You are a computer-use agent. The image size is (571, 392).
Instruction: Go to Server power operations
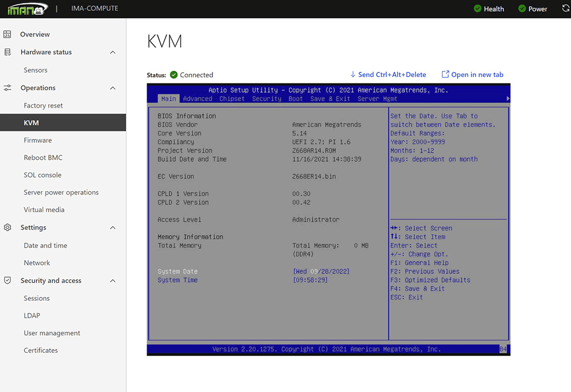[x=61, y=192]
